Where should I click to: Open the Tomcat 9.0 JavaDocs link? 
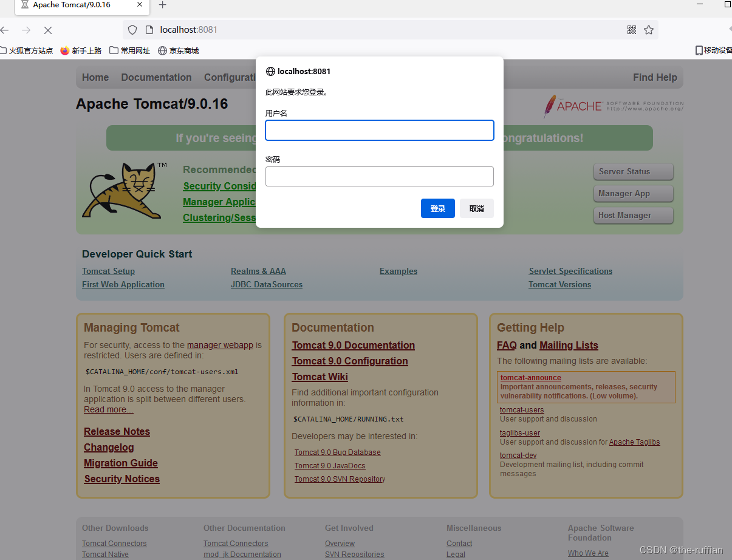coord(330,466)
